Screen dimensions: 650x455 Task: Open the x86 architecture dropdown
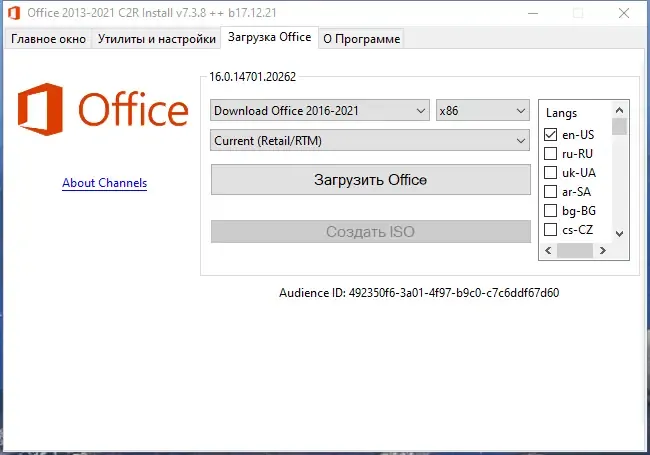[x=483, y=111]
